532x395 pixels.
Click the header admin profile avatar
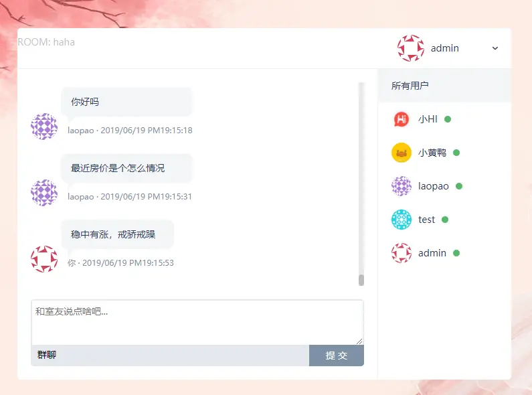click(x=411, y=48)
